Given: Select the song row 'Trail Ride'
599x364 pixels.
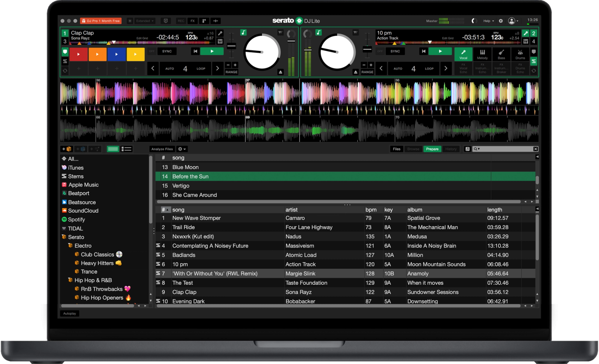Looking at the screenshot, I should (345, 227).
